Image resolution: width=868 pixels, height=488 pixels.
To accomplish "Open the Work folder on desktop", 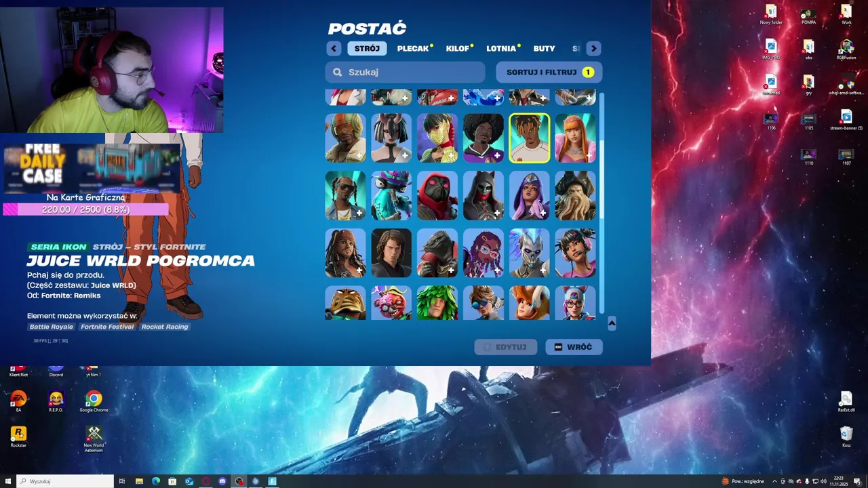I will point(846,15).
